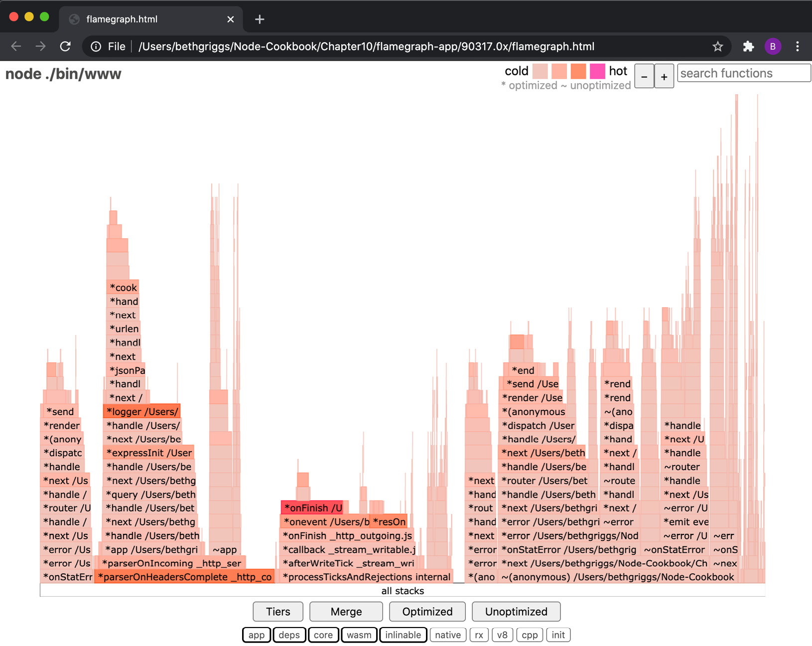
Task: Show only Optimized functions
Action: click(x=427, y=612)
